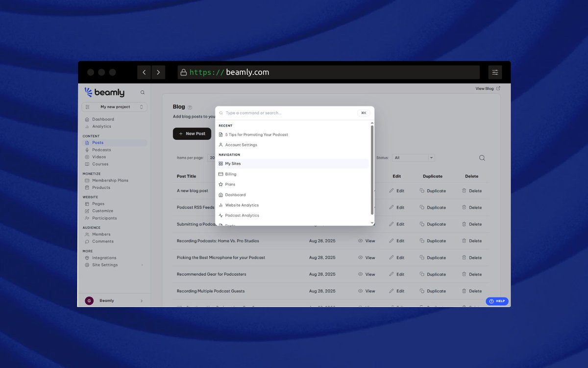
Task: Open Integrations in the sidebar
Action: pyautogui.click(x=104, y=258)
